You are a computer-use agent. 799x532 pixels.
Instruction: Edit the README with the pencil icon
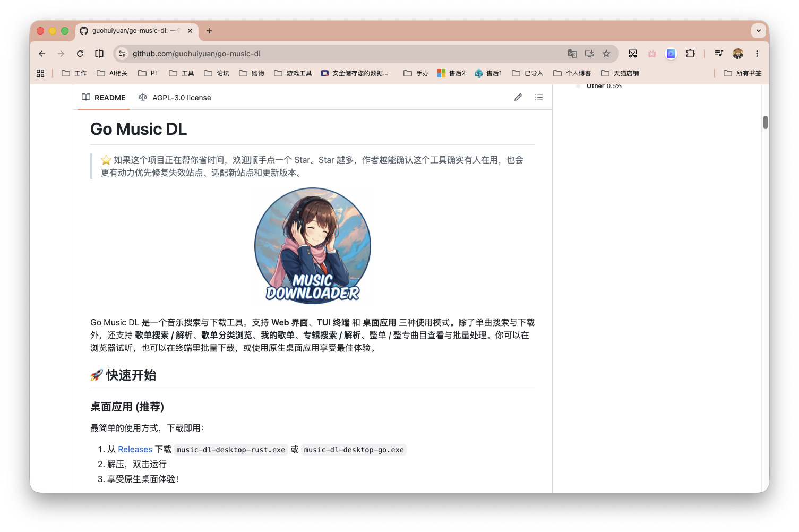tap(518, 97)
